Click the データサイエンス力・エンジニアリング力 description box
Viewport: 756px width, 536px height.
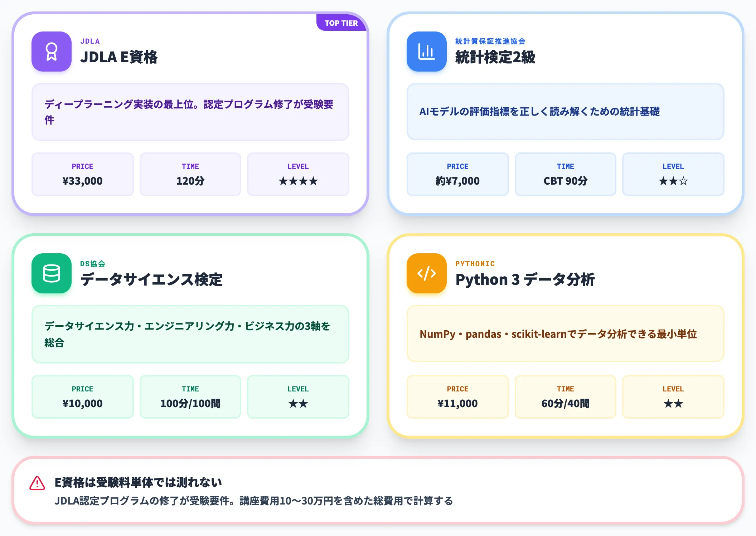click(190, 334)
